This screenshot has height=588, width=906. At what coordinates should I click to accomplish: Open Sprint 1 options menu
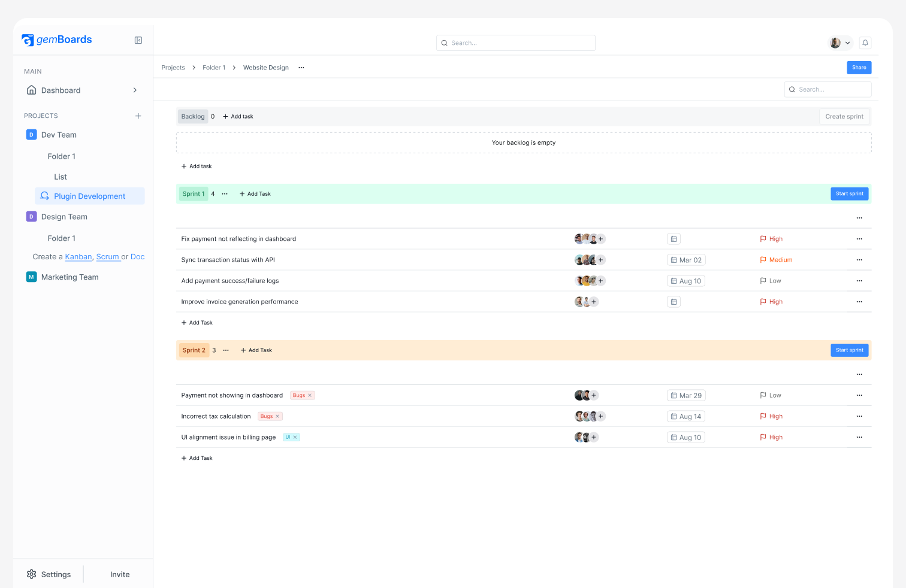click(225, 193)
